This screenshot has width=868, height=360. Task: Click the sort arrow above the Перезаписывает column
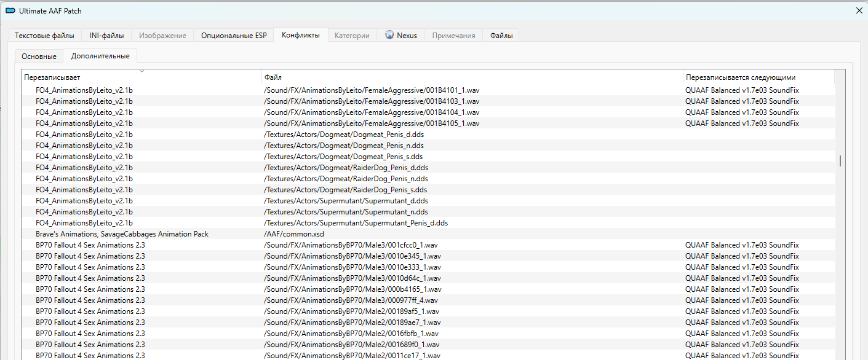point(142,71)
